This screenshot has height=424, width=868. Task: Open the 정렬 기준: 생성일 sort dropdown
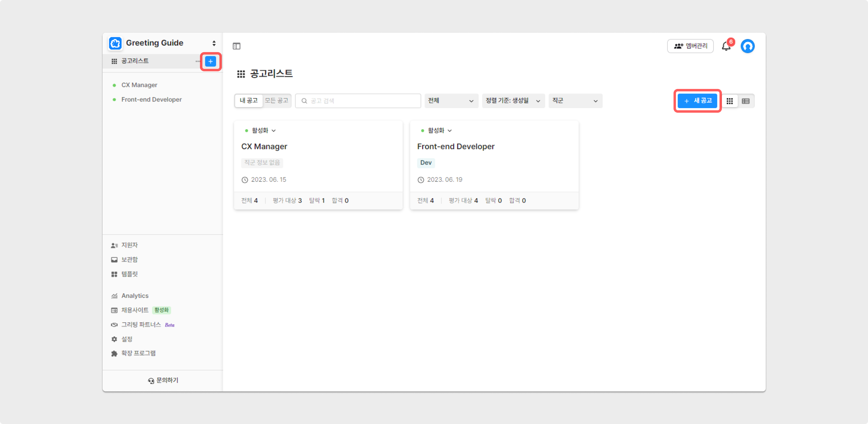pos(513,101)
